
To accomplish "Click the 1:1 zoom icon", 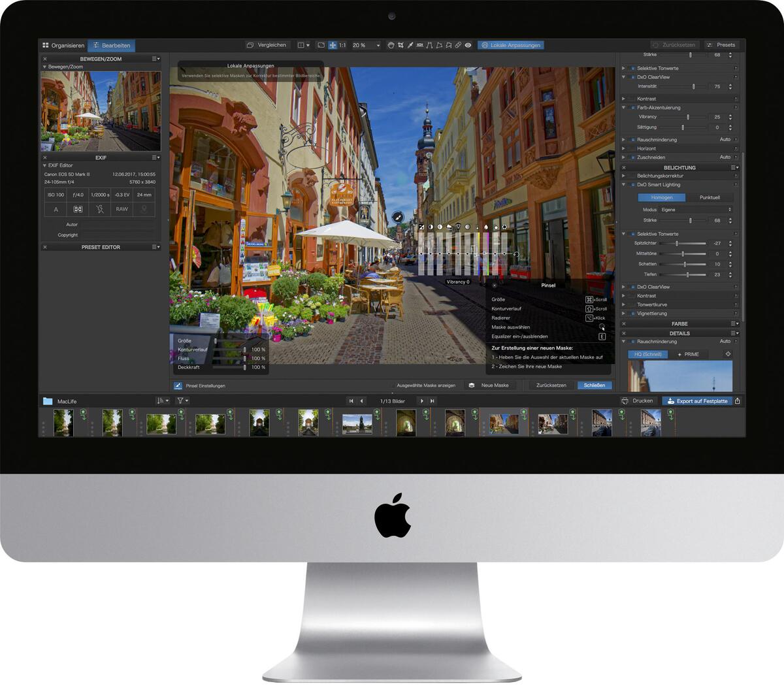I will (344, 45).
